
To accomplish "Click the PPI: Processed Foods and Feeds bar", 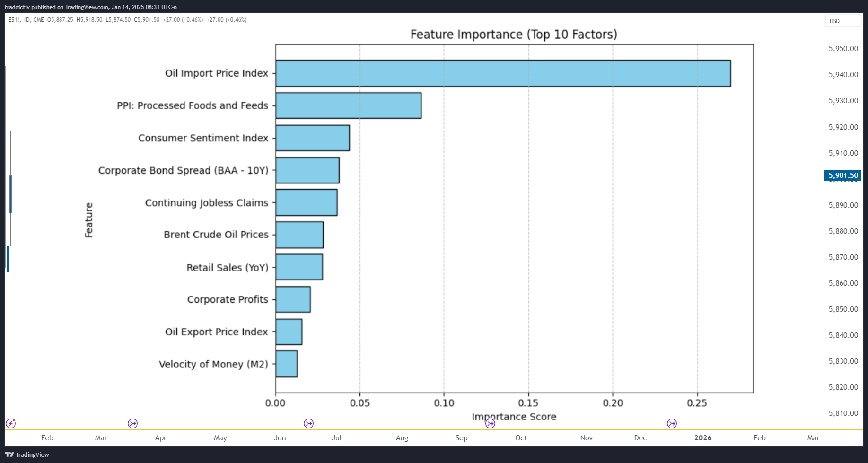I will click(349, 105).
